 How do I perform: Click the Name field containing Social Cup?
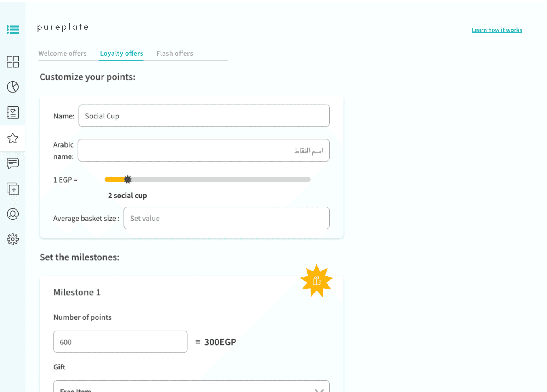204,116
